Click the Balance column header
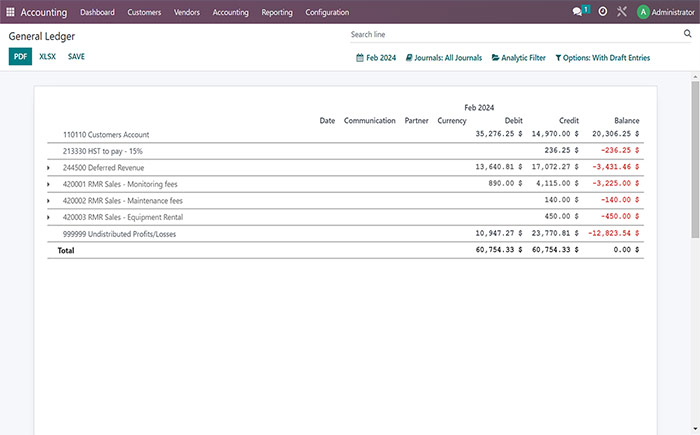 point(627,121)
